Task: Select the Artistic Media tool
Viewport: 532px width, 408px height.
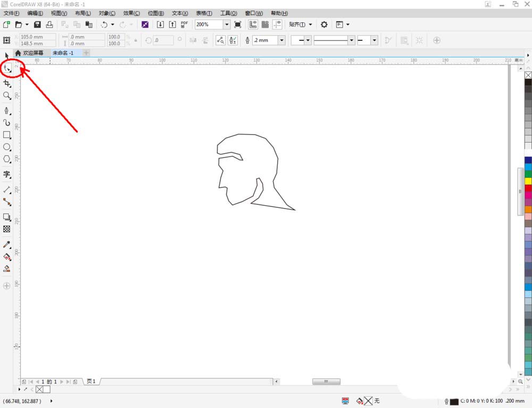Action: [7, 122]
